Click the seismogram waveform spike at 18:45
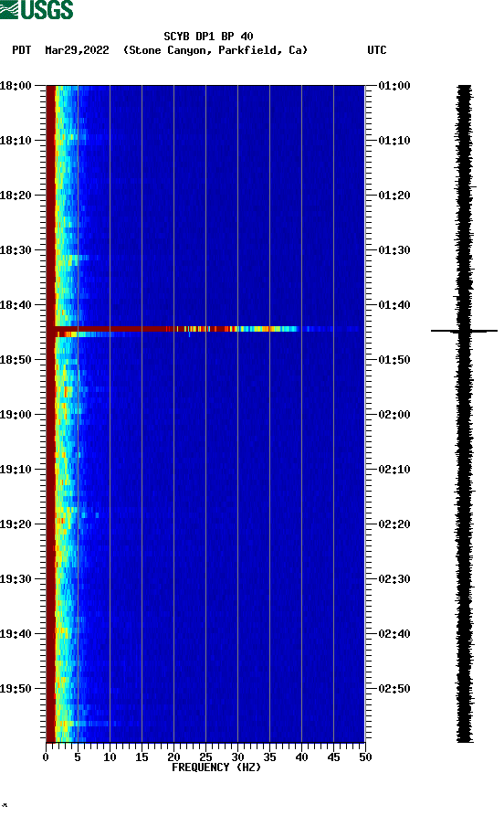Screen dimensions: 504x815 [464, 331]
